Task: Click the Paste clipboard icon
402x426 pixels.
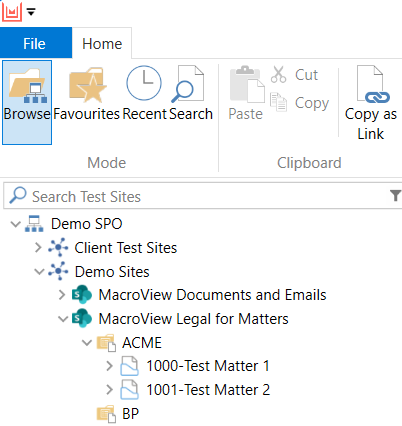Action: 247,84
